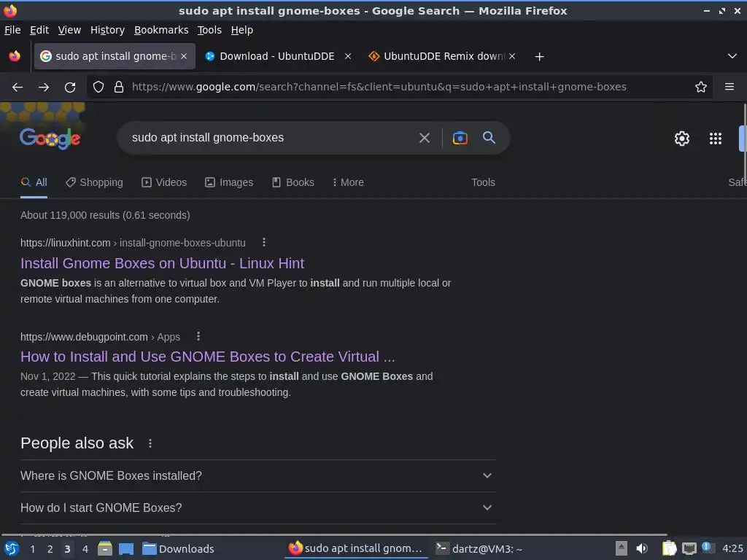This screenshot has width=747, height=560.
Task: Open the Tools menu in menu bar
Action: pyautogui.click(x=209, y=30)
